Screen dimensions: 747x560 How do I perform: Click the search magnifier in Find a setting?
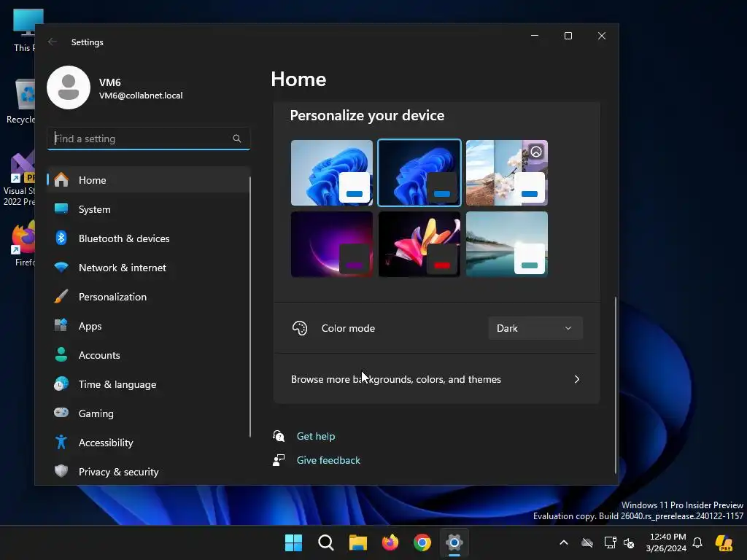click(237, 139)
